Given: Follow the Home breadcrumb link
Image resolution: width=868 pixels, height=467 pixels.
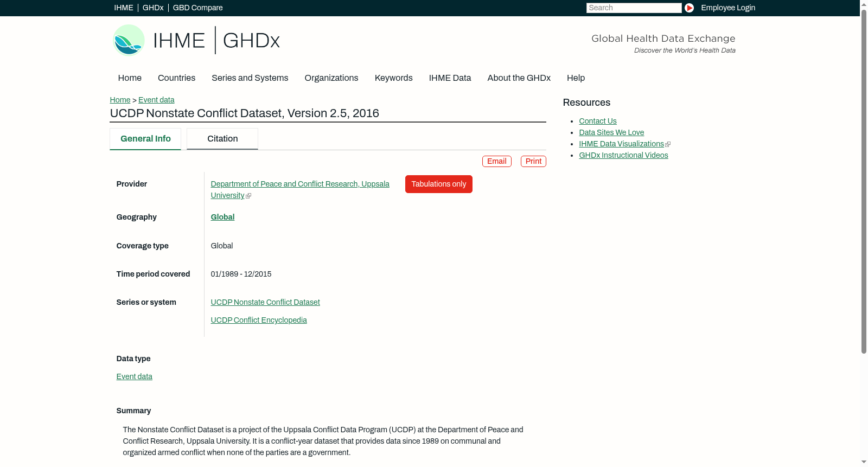Looking at the screenshot, I should point(120,100).
